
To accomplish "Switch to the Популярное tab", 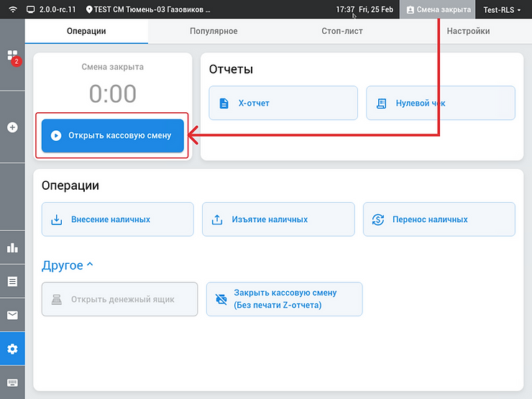I will click(x=214, y=31).
